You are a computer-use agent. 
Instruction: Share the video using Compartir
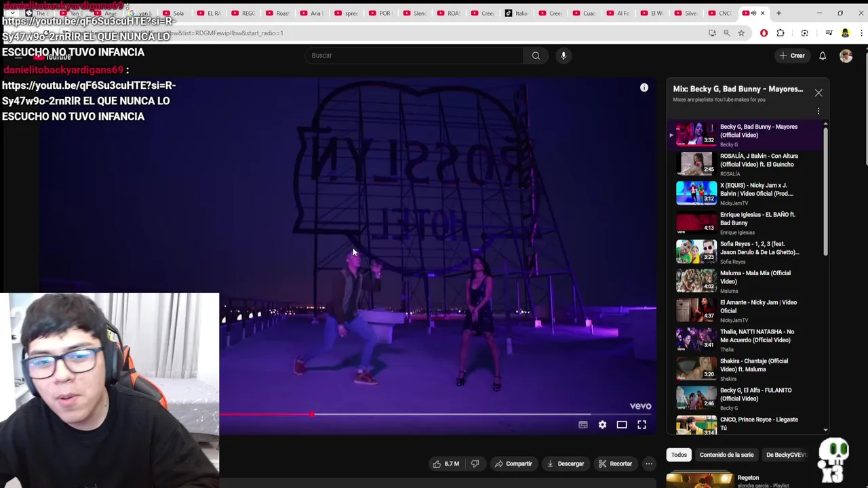click(513, 464)
